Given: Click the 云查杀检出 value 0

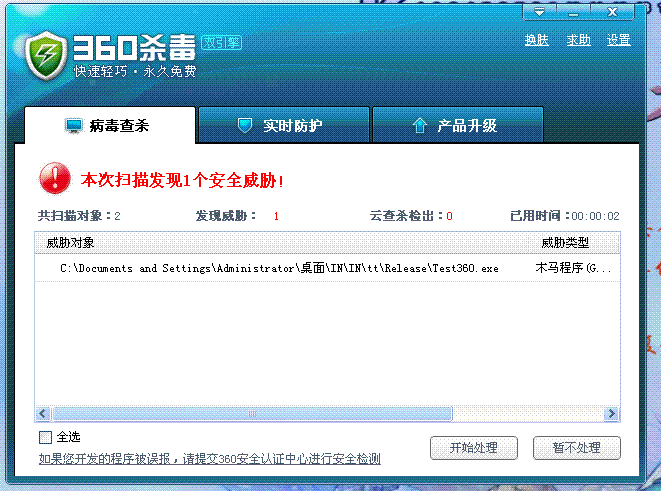Looking at the screenshot, I should point(449,216).
